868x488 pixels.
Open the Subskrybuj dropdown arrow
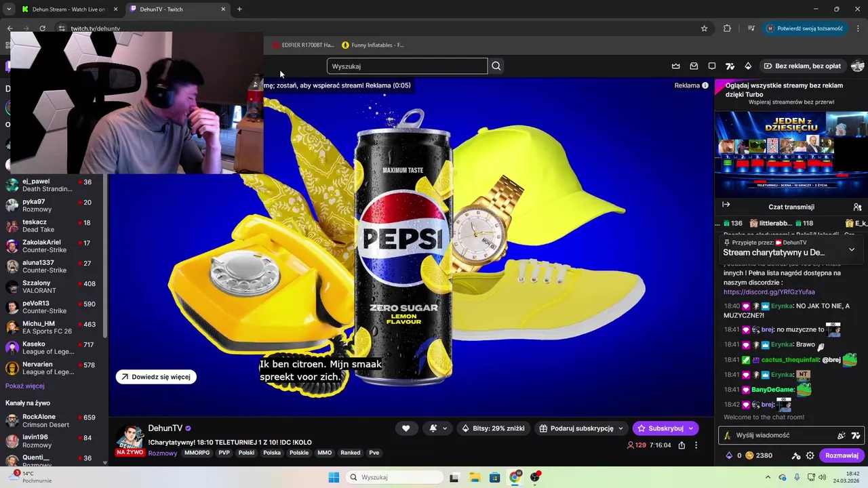point(691,428)
